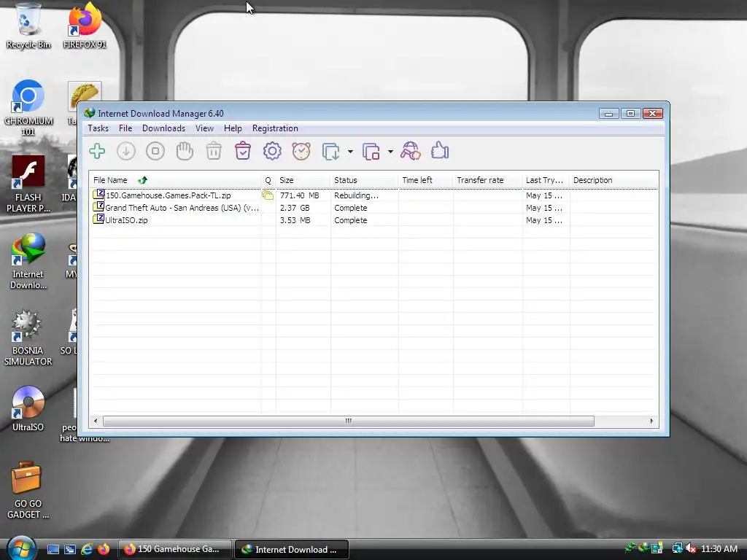Click the Q column header
The image size is (747, 560).
(268, 180)
